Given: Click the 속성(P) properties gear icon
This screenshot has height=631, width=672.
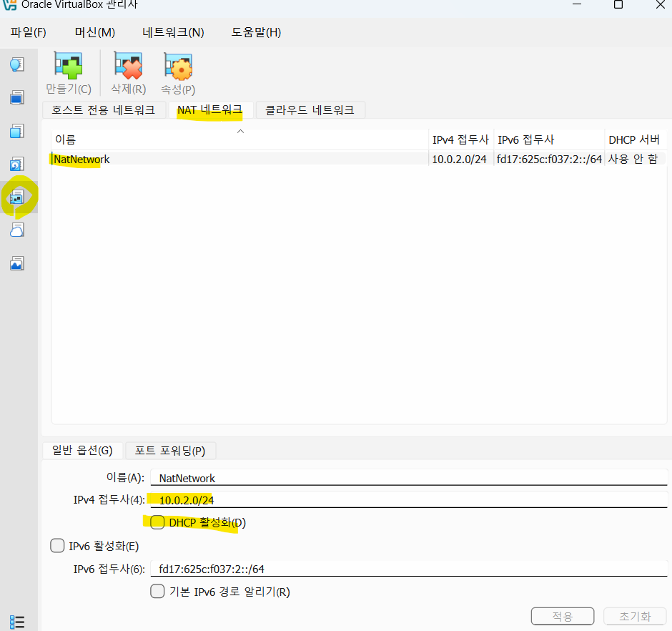Looking at the screenshot, I should point(178,67).
